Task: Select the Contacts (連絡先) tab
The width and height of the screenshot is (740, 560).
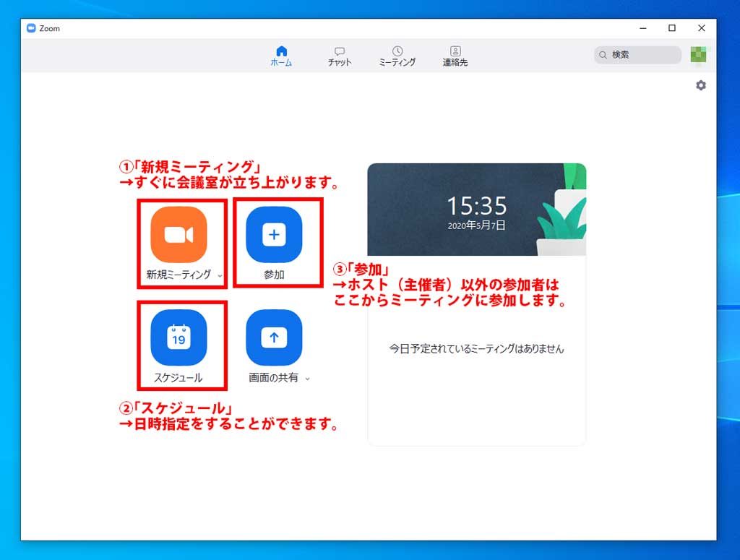Action: (x=455, y=56)
